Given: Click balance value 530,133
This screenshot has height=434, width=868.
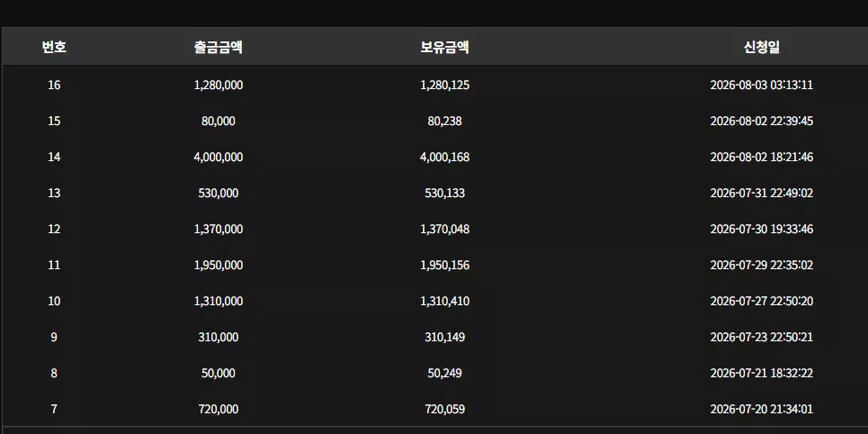Looking at the screenshot, I should (x=444, y=193).
